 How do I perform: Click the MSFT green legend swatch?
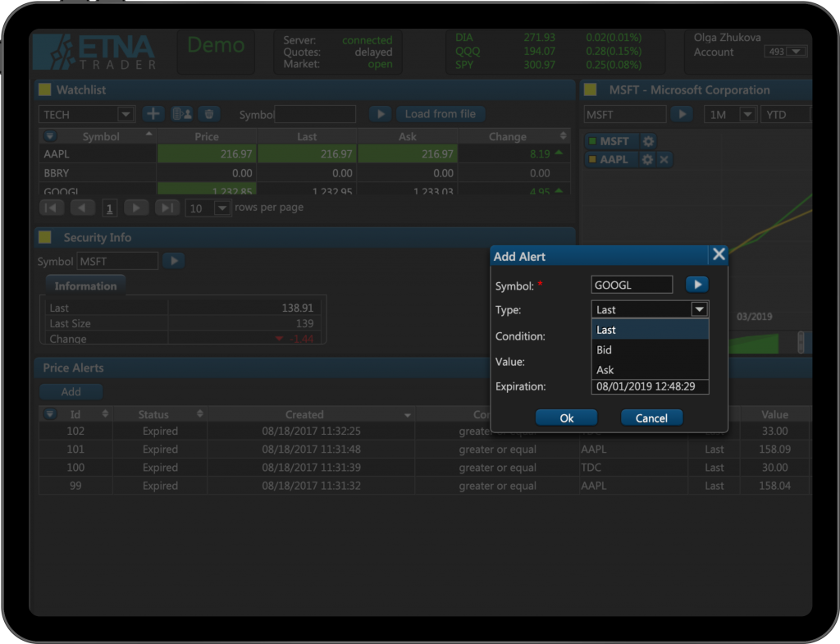(x=592, y=141)
